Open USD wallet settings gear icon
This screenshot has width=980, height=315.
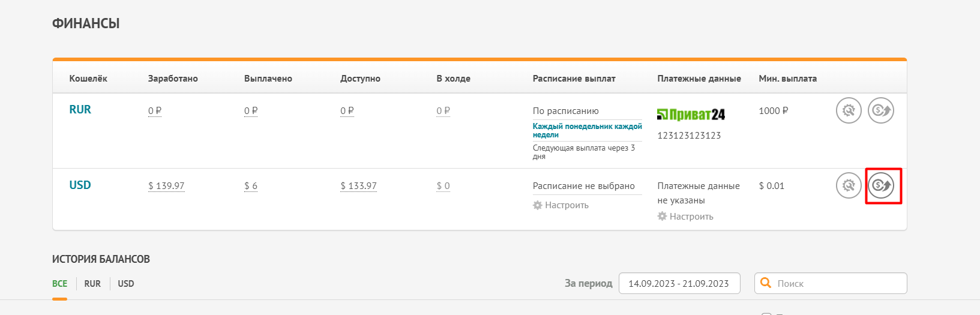coord(849,185)
